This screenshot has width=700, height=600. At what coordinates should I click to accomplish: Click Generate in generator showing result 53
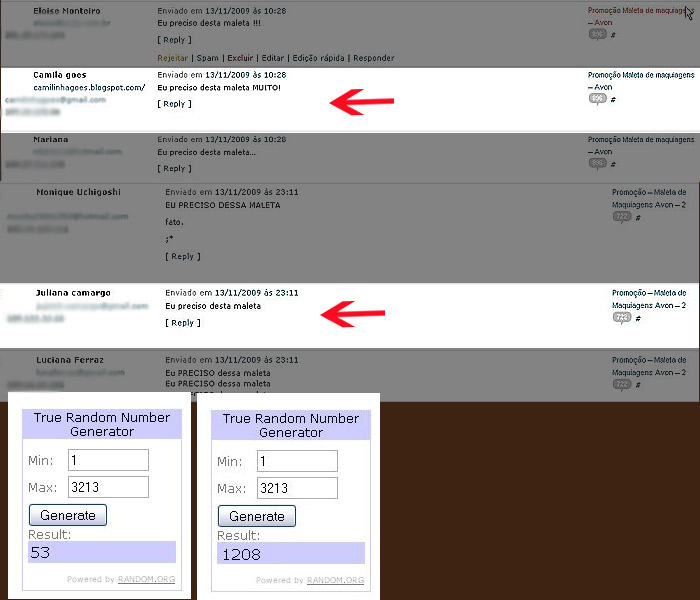(68, 515)
